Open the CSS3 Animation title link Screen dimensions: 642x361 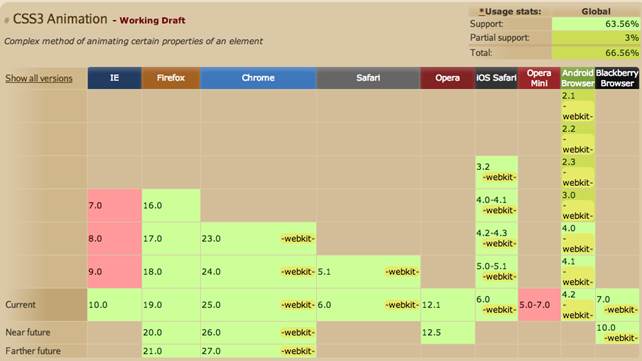pyautogui.click(x=60, y=19)
